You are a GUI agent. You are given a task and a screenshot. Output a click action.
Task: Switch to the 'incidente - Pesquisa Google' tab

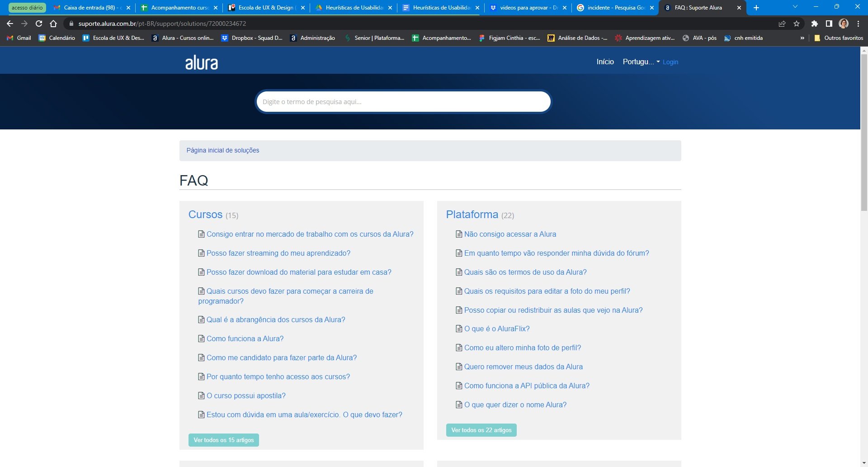click(615, 8)
